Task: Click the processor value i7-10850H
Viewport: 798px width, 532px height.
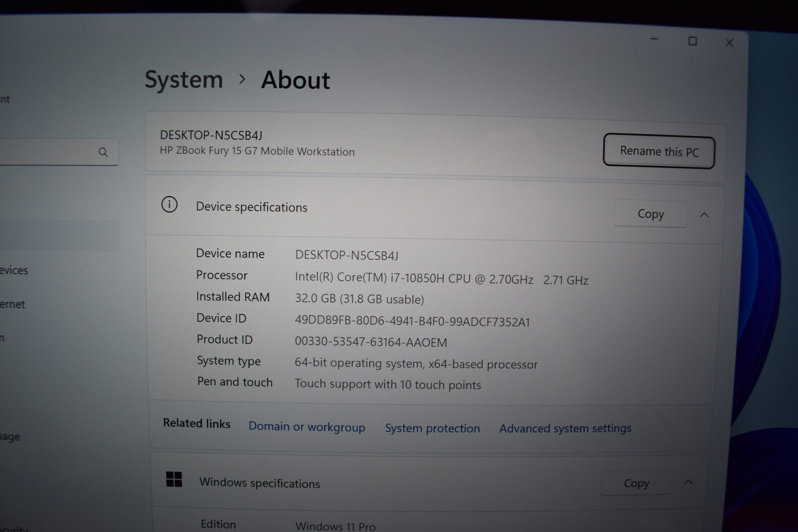Action: point(441,279)
